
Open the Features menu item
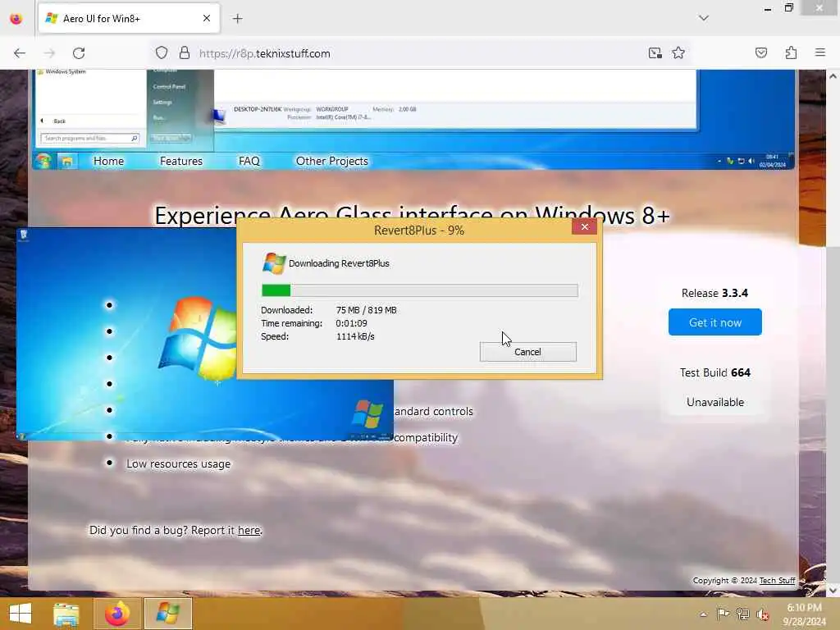click(181, 161)
